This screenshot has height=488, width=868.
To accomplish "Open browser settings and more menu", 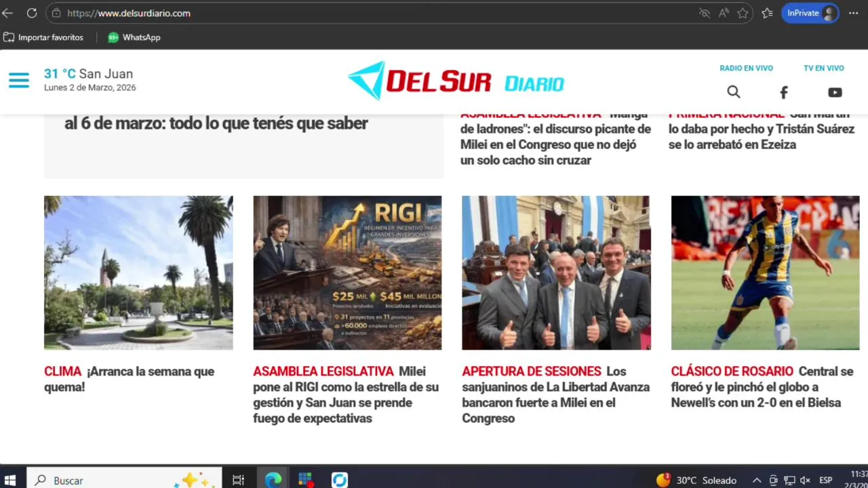I will coord(854,13).
